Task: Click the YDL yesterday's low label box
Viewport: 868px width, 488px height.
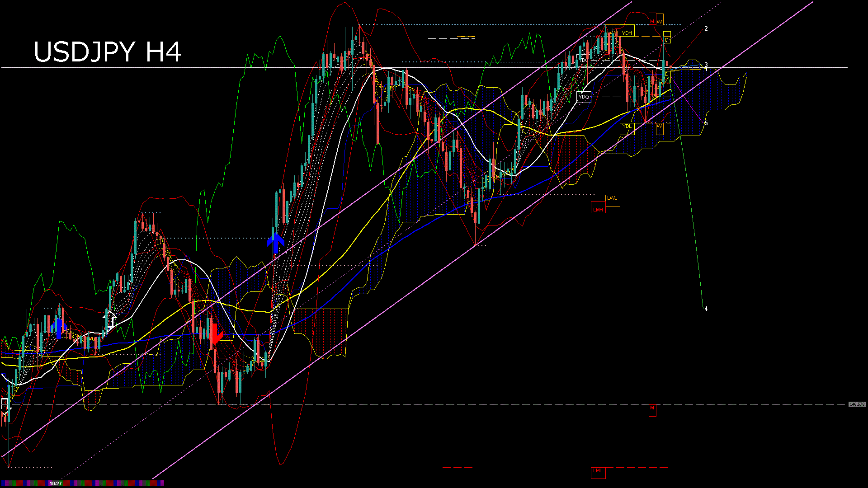Action: (627, 126)
